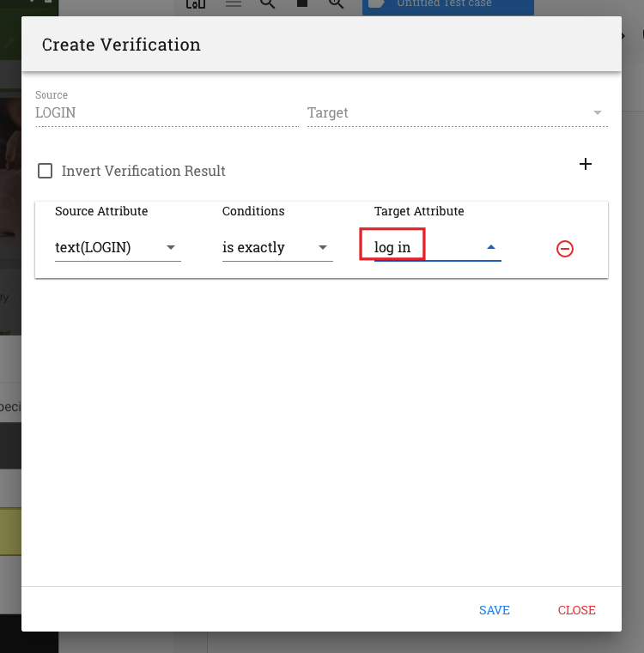Remove the condition row with red minus icon
This screenshot has width=644, height=653.
coord(565,249)
